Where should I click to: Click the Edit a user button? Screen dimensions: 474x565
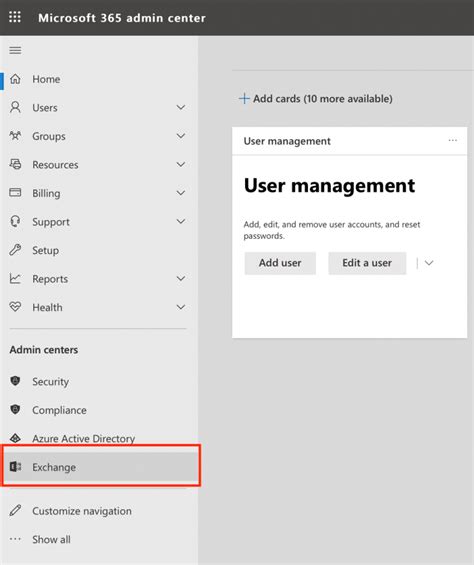point(367,263)
